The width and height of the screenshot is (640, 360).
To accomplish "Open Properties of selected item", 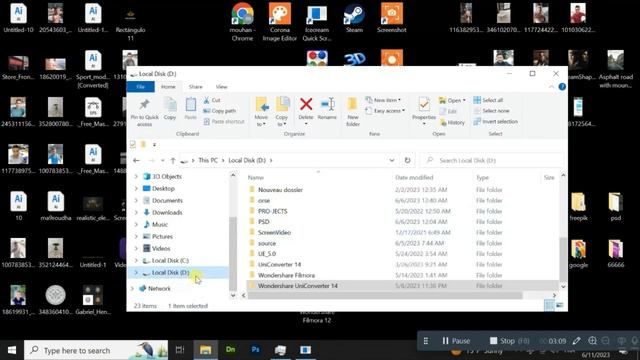I will coord(424,111).
